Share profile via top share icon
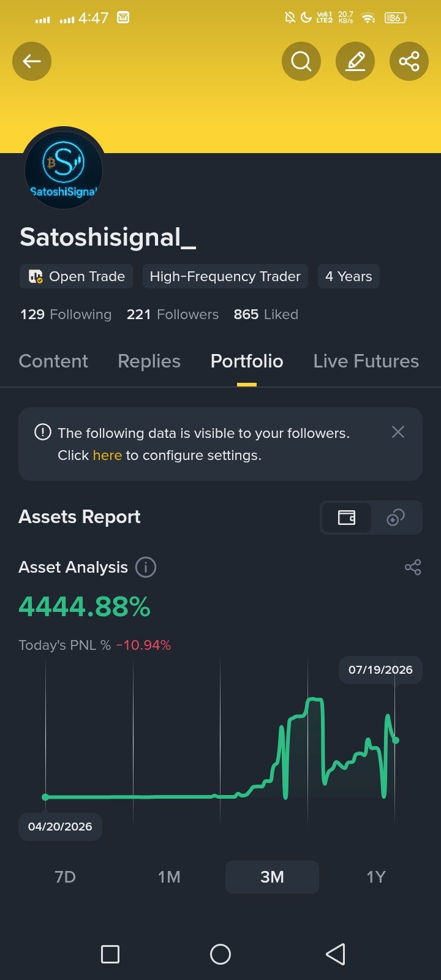441x980 pixels. coord(409,61)
